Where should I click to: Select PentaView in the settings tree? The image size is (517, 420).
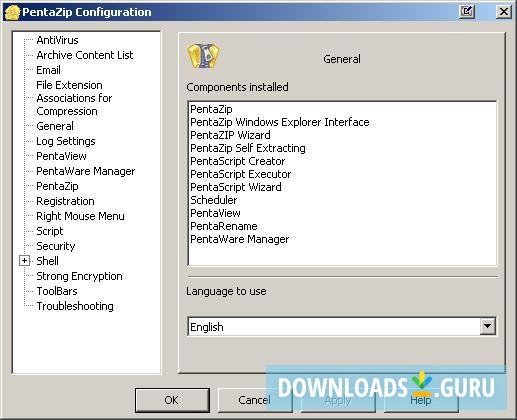tap(61, 156)
